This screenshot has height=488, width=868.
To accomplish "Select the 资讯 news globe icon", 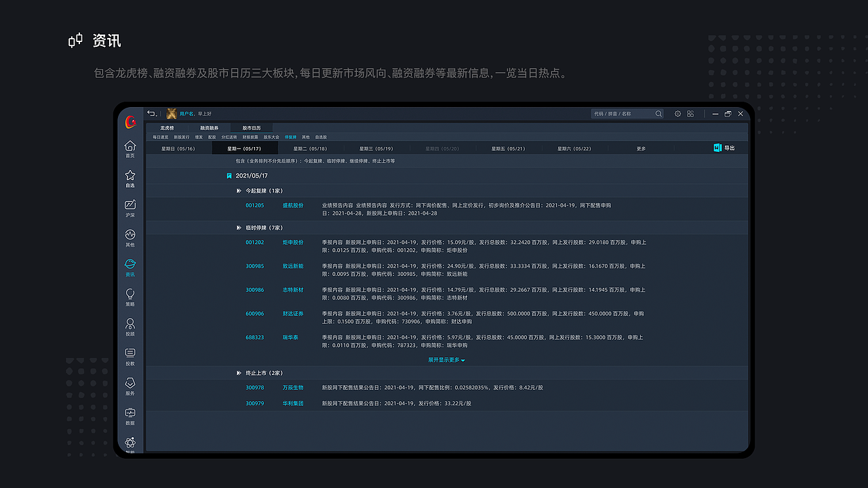I will tap(130, 265).
